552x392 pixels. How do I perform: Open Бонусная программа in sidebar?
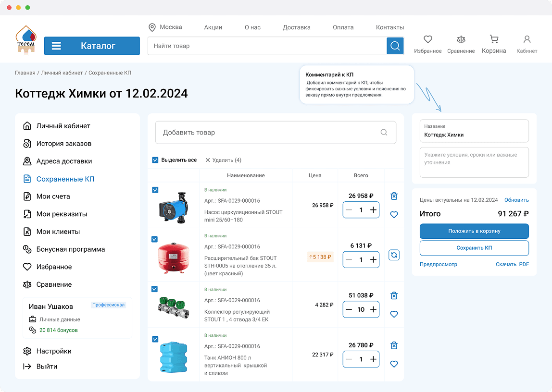70,249
